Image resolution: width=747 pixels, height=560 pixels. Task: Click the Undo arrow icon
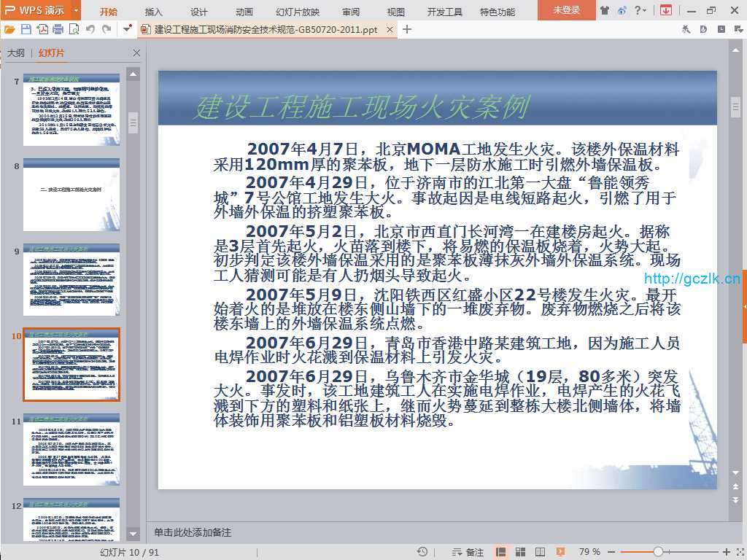[x=90, y=29]
